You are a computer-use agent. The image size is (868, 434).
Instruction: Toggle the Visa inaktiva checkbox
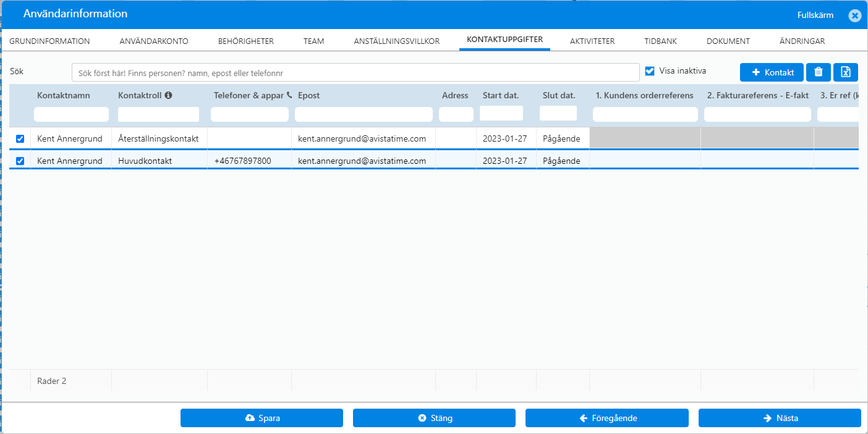pos(650,71)
